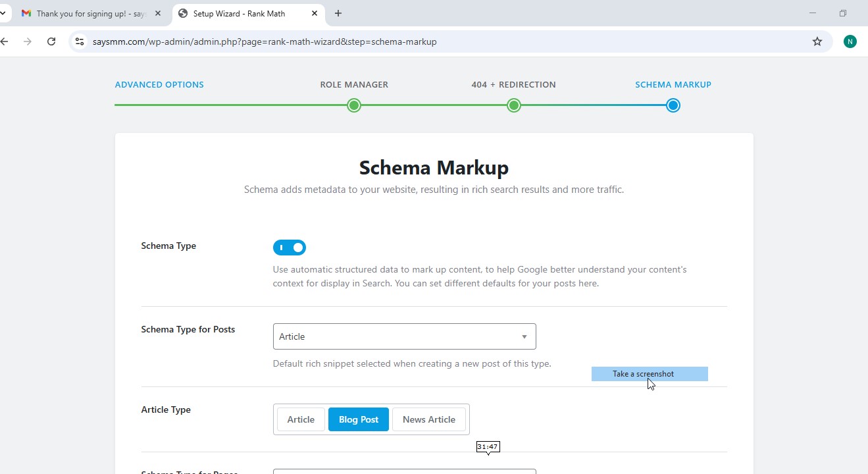Click the 404 + Redirection step label

(513, 84)
